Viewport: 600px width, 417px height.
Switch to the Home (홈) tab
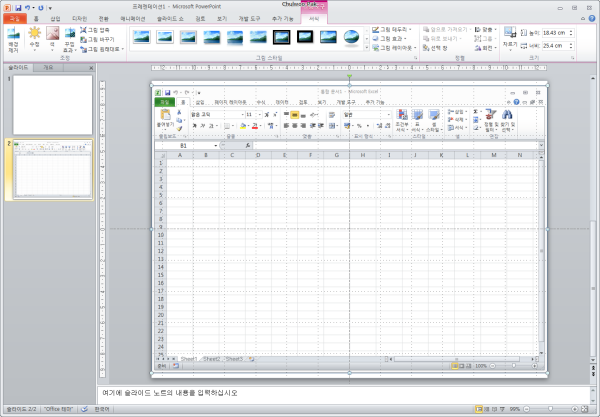pyautogui.click(x=36, y=18)
